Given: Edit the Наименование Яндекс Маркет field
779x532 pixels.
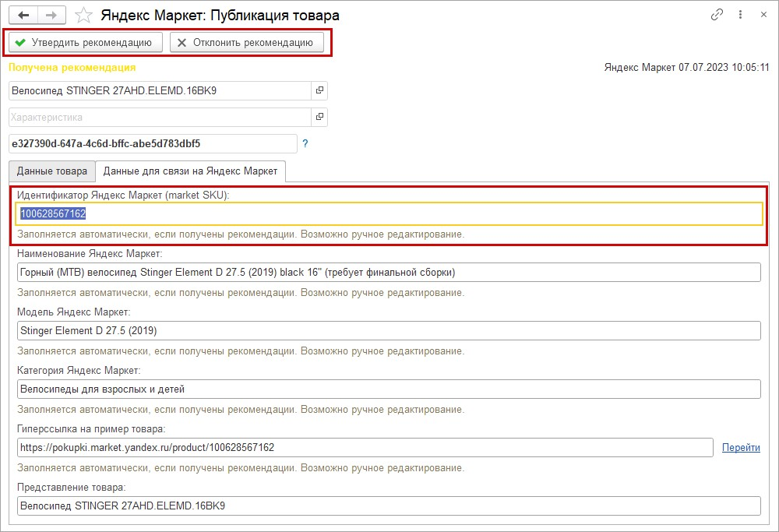Looking at the screenshot, I should [x=389, y=272].
